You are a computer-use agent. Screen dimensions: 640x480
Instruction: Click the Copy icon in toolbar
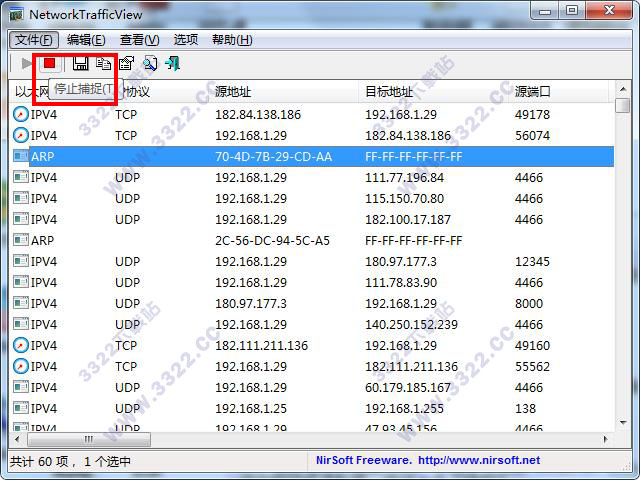(103, 64)
